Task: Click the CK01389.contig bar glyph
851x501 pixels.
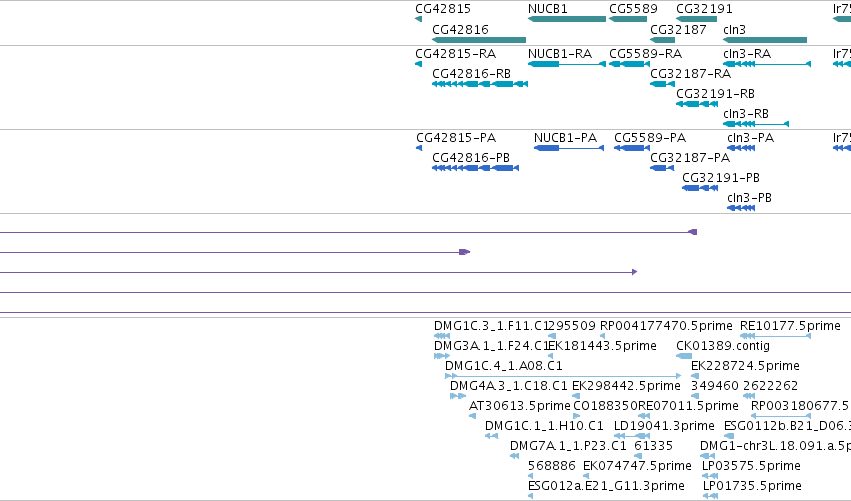Action: (x=684, y=356)
